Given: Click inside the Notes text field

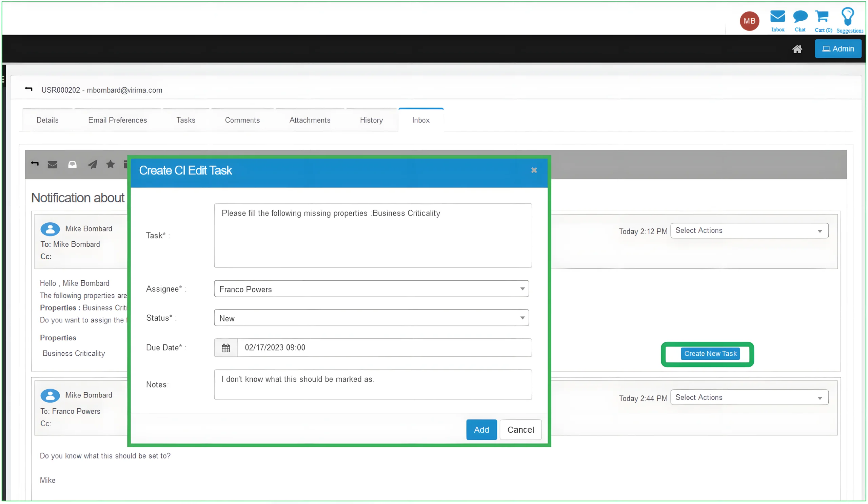Looking at the screenshot, I should [x=372, y=385].
